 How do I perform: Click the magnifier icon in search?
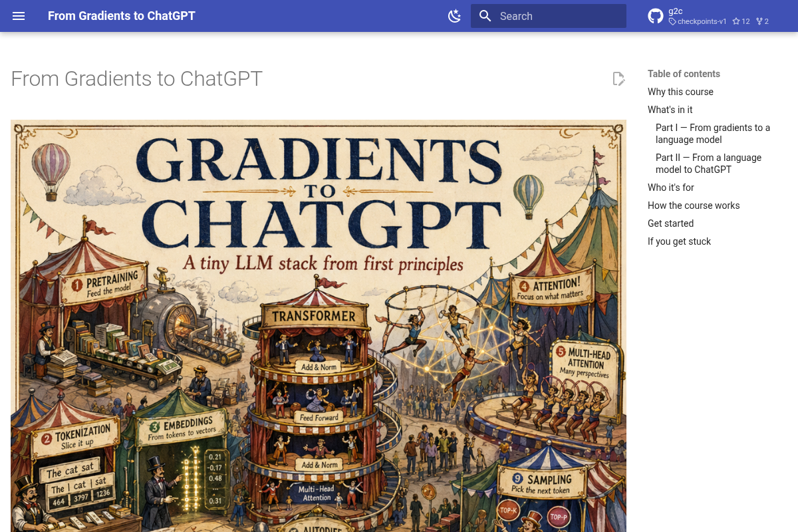(485, 16)
